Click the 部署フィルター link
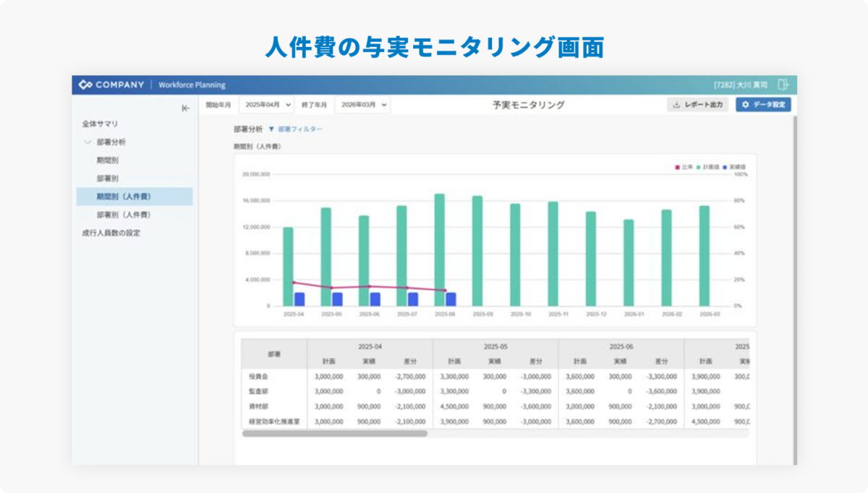 pos(300,129)
